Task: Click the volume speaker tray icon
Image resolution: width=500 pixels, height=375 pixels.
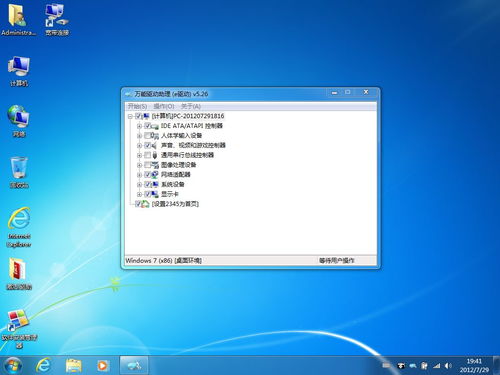Action: (x=448, y=366)
